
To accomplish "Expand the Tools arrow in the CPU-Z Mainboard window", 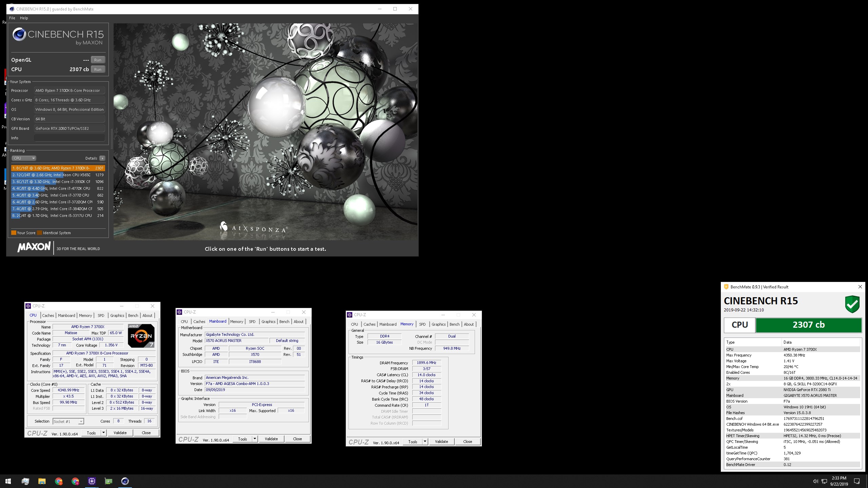I will [255, 439].
